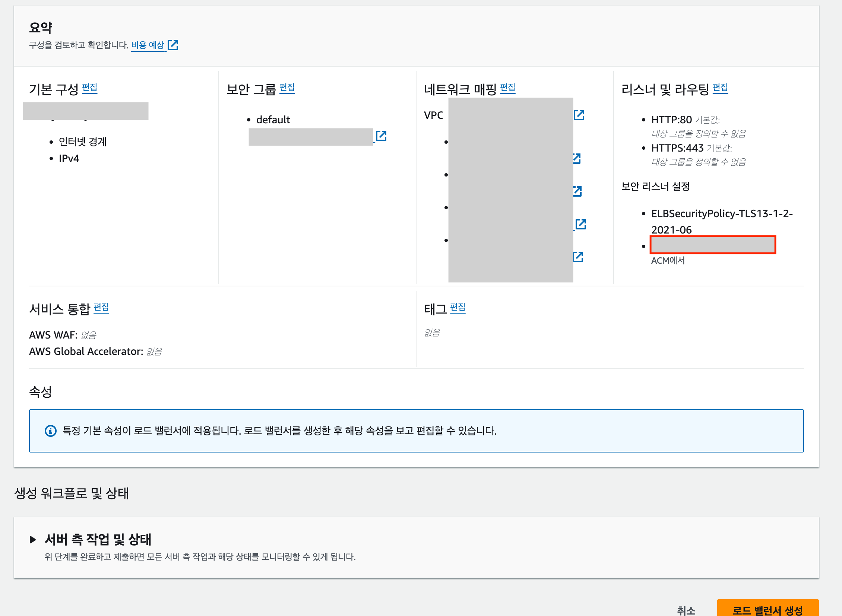Open second subnet external link icon
This screenshot has height=616, width=842.
coord(577,191)
